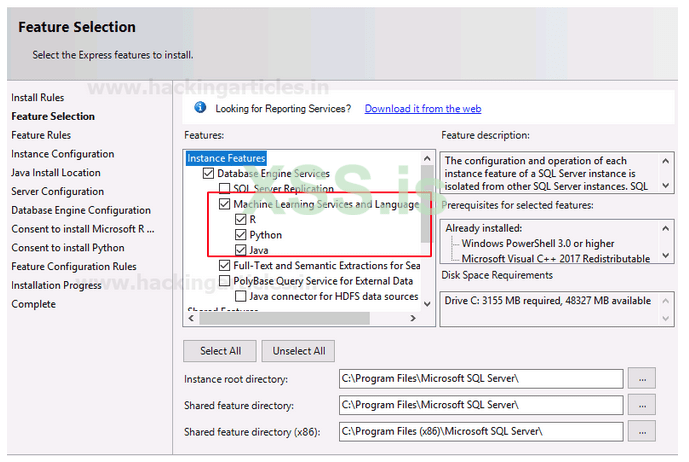Screen dimensions: 689x462
Task: Click Features list scroll right arrow
Action: tap(413, 318)
